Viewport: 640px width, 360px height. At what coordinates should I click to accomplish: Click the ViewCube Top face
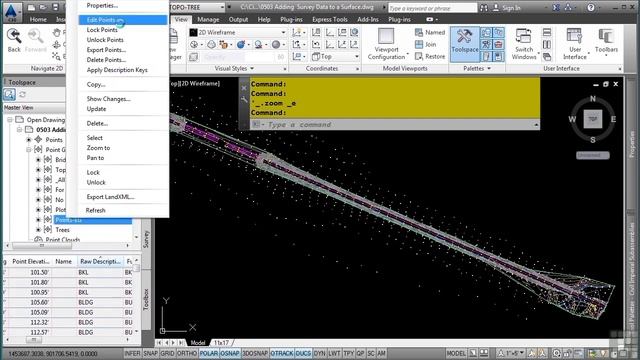point(593,119)
